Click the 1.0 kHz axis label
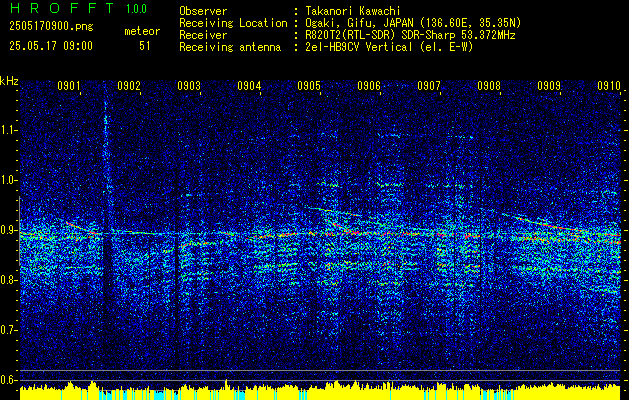The image size is (629, 400). pos(8,181)
